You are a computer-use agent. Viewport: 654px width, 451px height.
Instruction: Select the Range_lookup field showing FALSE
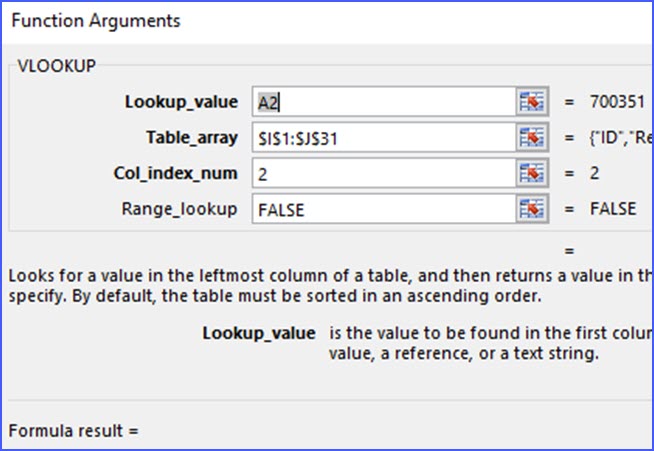(x=383, y=208)
